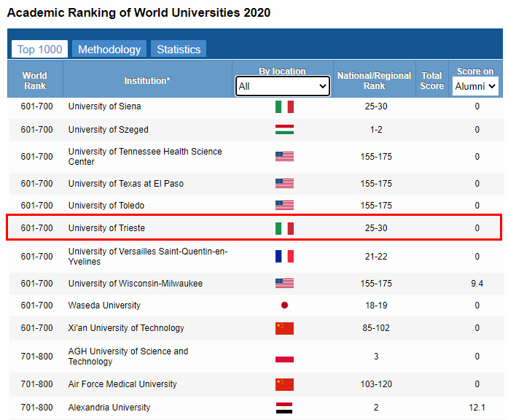The height and width of the screenshot is (420, 508).
Task: Click China flag for Xi'an University of Technology
Action: [284, 328]
